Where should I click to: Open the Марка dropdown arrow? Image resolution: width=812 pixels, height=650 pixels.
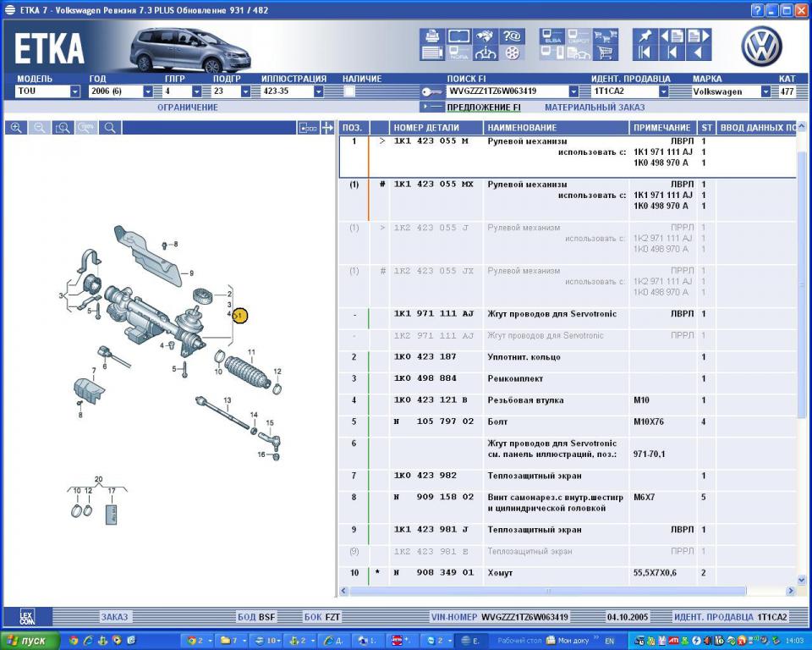coord(765,91)
